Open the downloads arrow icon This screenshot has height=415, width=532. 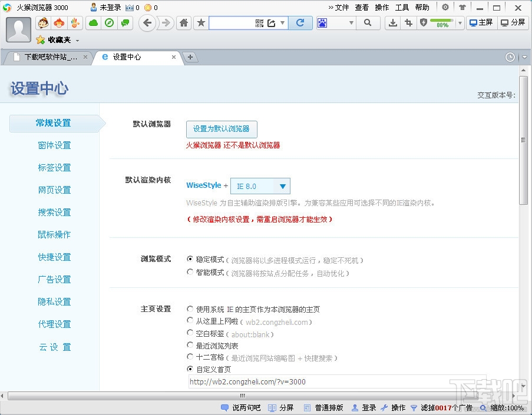tap(393, 23)
